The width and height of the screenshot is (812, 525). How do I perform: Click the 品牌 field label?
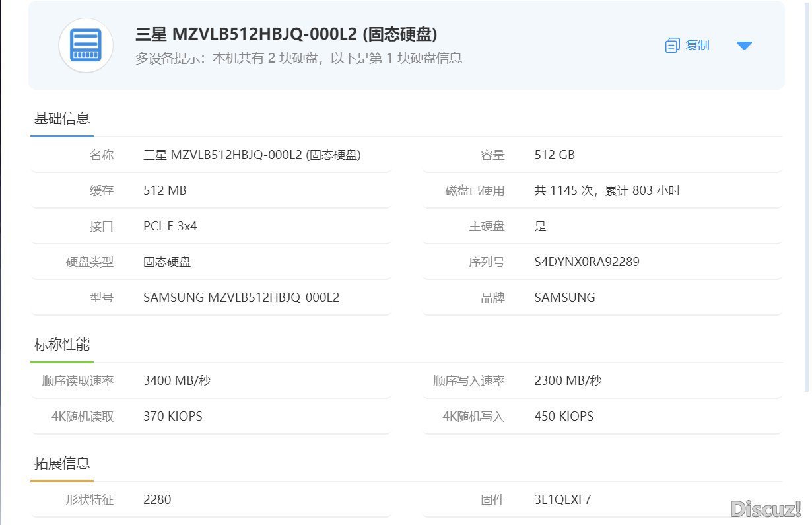click(492, 298)
